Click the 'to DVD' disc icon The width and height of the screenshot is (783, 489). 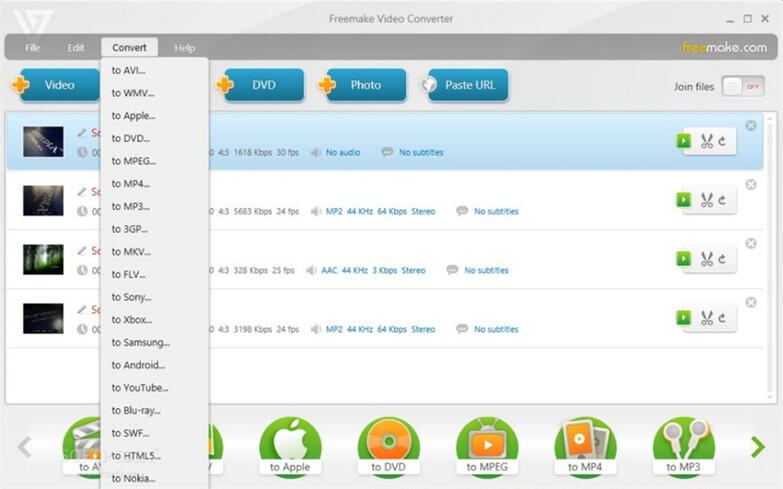(x=389, y=446)
